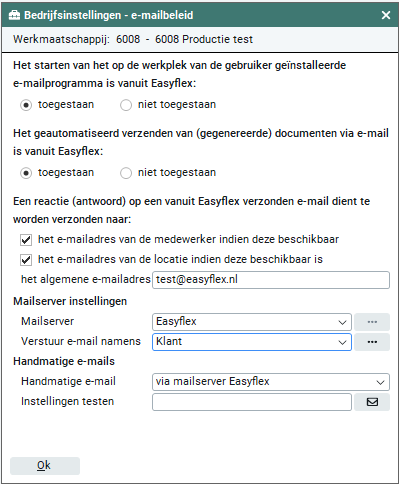Click the 'Handmatige e-mails' section heading
The image size is (400, 484).
pyautogui.click(x=64, y=361)
